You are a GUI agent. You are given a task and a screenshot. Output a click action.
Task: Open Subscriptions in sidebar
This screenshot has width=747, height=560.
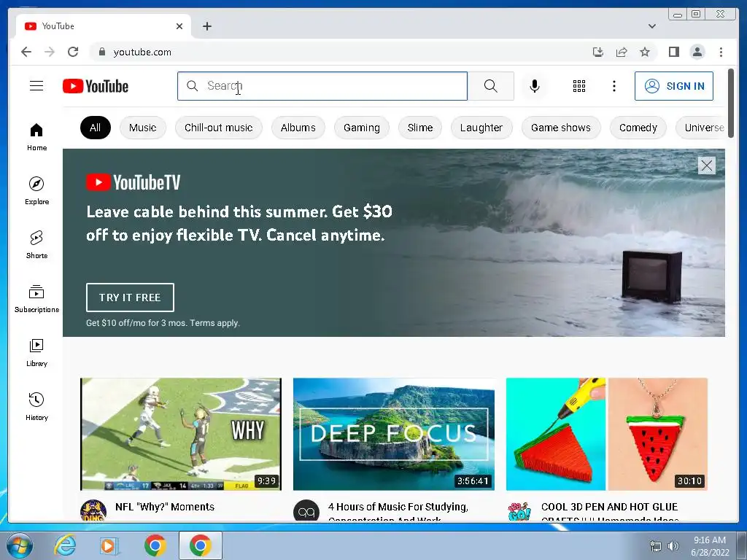(36, 298)
